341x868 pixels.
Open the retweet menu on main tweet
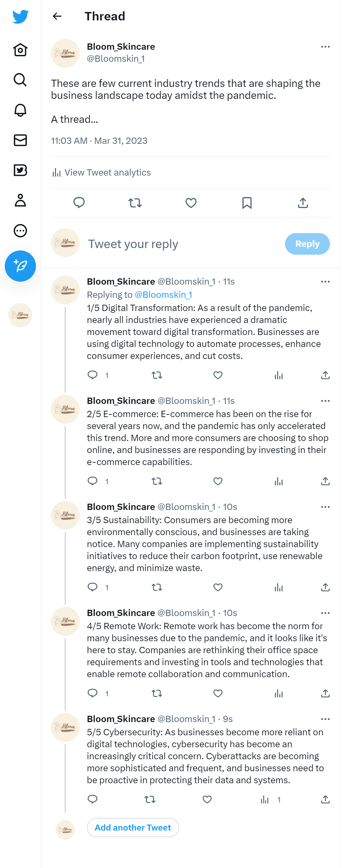click(x=135, y=203)
